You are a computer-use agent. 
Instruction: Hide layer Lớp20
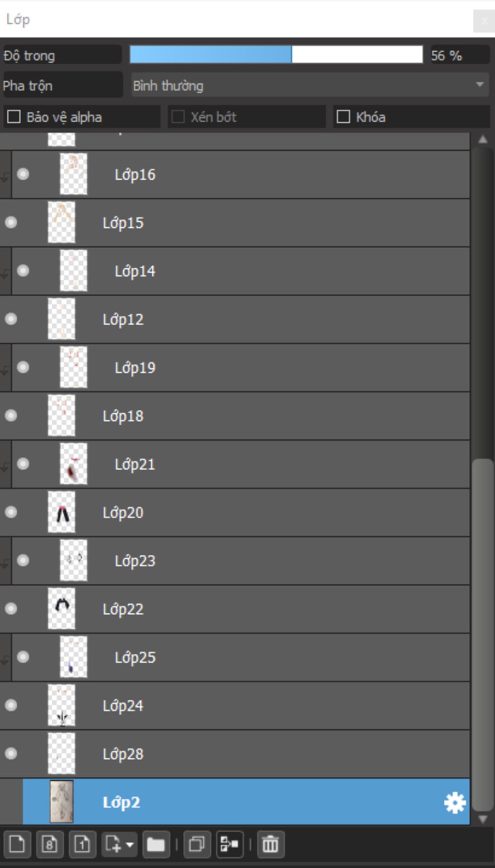pyautogui.click(x=11, y=512)
